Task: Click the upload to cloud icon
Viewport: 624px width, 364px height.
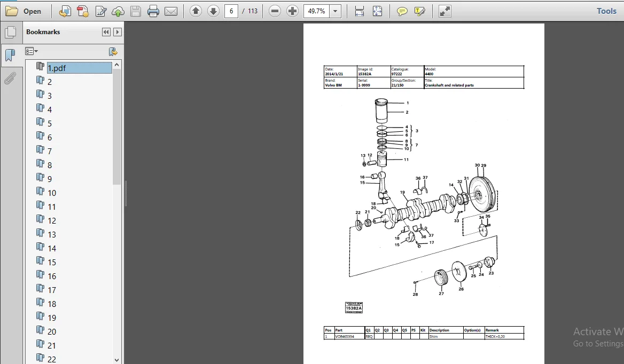Action: pos(118,11)
